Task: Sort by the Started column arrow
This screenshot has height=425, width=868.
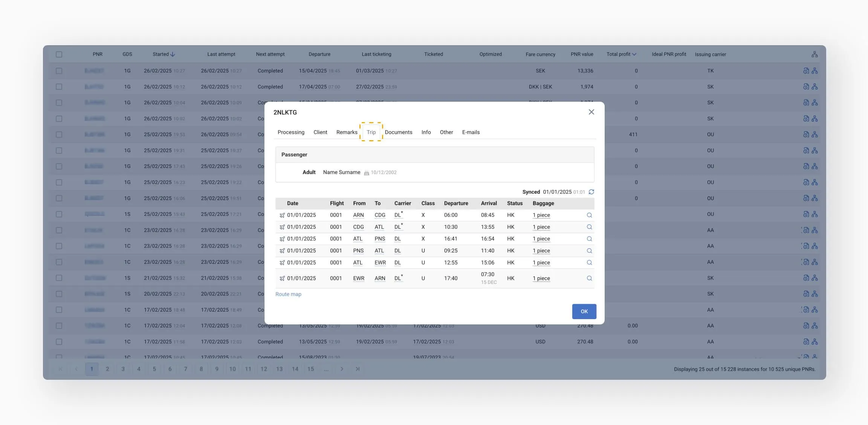Action: (173, 54)
